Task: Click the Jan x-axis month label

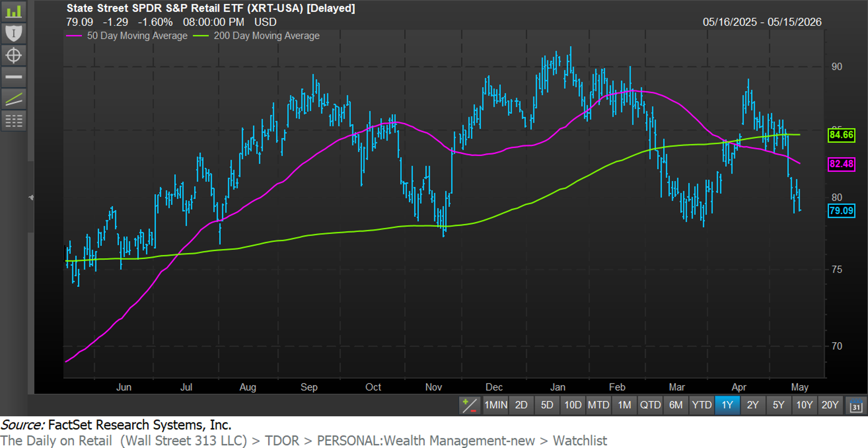Action: click(558, 387)
